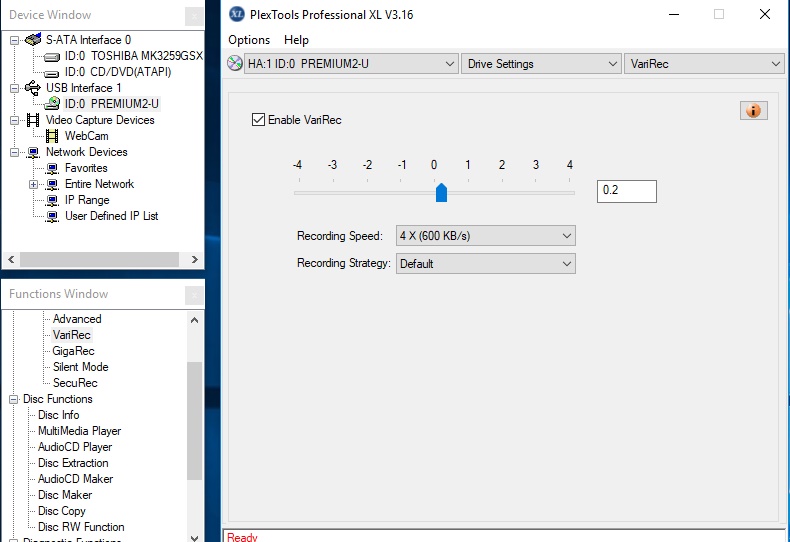Image resolution: width=790 pixels, height=542 pixels.
Task: Open Disc Info function
Action: 58,415
